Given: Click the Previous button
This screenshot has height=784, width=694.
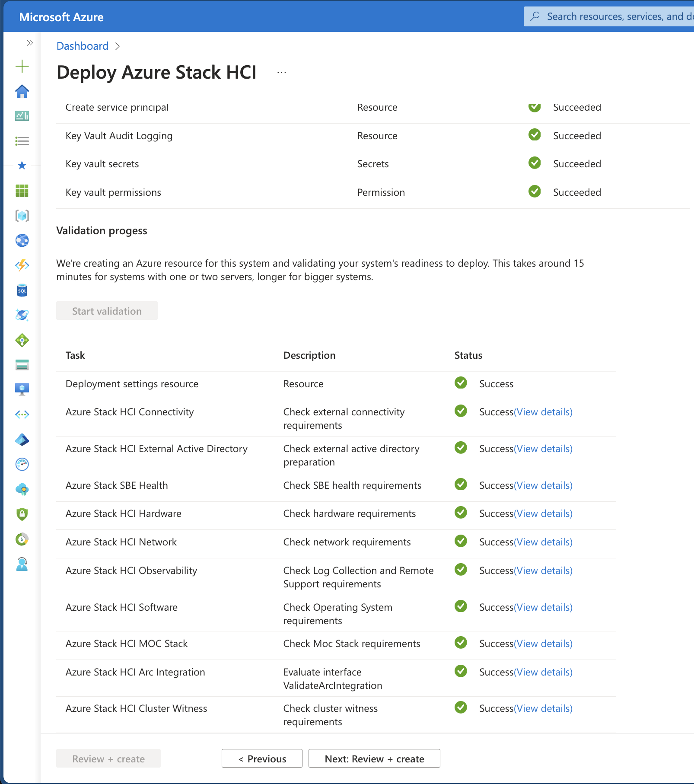Looking at the screenshot, I should 262,759.
